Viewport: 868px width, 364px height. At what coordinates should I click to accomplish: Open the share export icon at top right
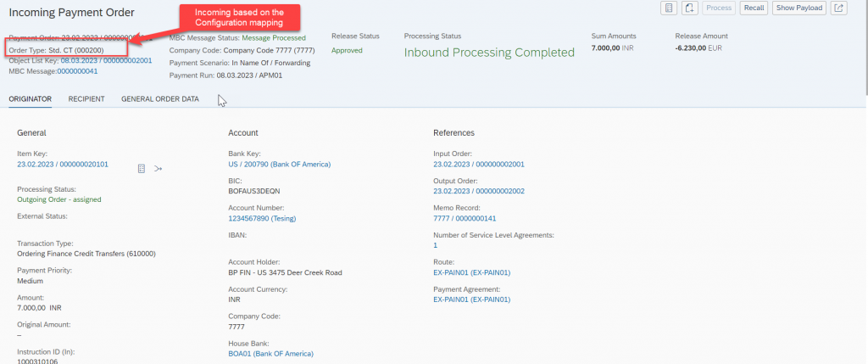tap(840, 8)
